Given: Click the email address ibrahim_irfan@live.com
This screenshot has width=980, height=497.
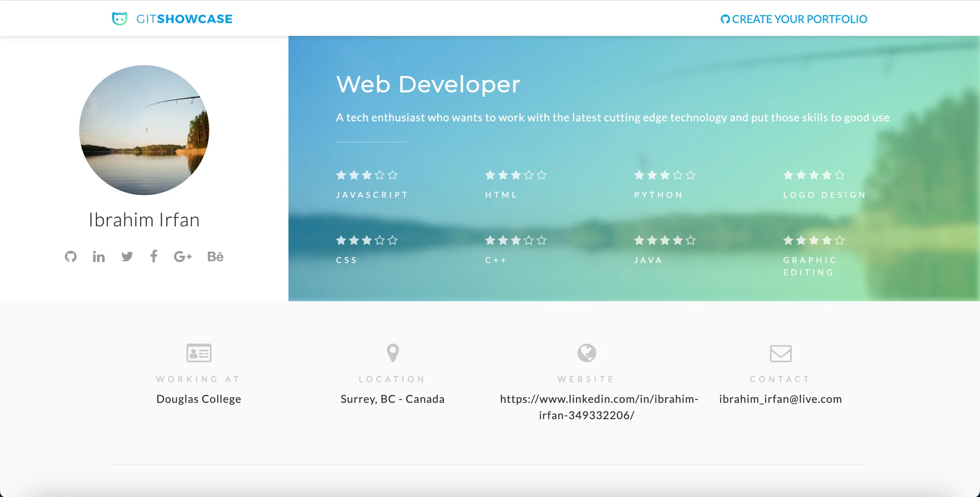Looking at the screenshot, I should tap(781, 399).
